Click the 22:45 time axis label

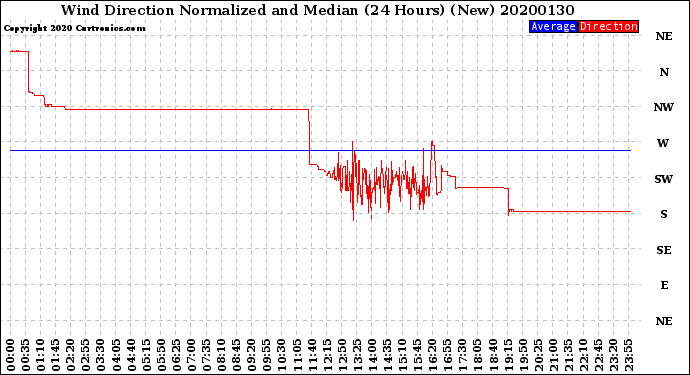click(x=598, y=355)
